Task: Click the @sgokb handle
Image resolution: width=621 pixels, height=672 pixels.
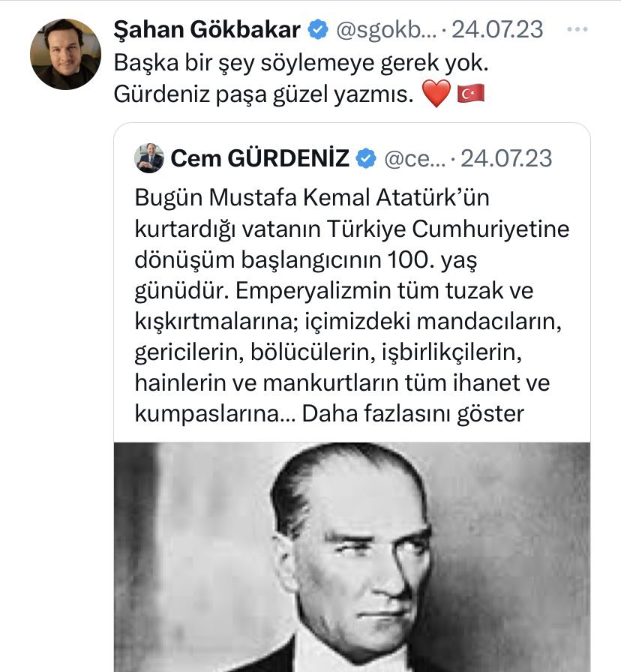Action: click(383, 30)
